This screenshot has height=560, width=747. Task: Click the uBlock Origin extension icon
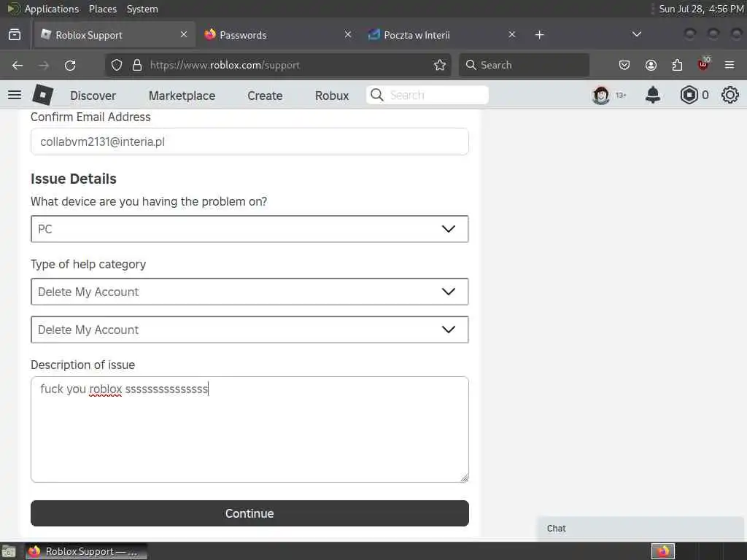pos(703,64)
